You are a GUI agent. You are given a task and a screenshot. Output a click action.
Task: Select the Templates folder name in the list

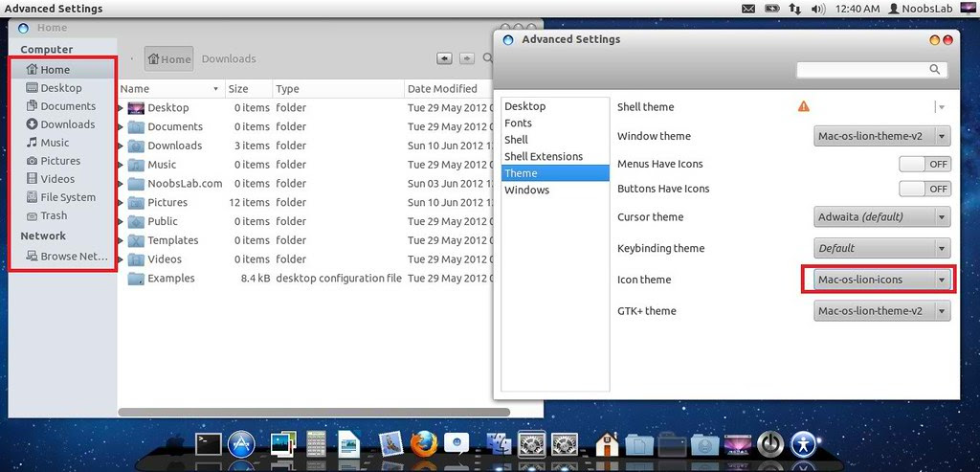173,240
